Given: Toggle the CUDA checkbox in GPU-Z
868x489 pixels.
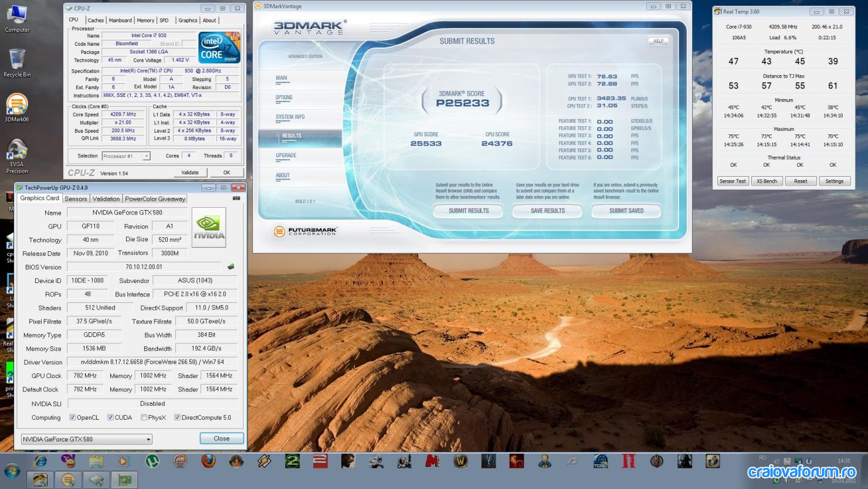Looking at the screenshot, I should pyautogui.click(x=110, y=417).
